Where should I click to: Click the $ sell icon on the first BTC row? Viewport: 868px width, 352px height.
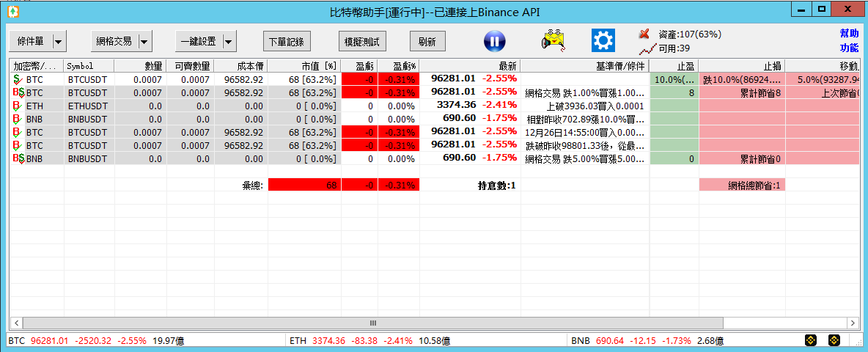(x=18, y=80)
